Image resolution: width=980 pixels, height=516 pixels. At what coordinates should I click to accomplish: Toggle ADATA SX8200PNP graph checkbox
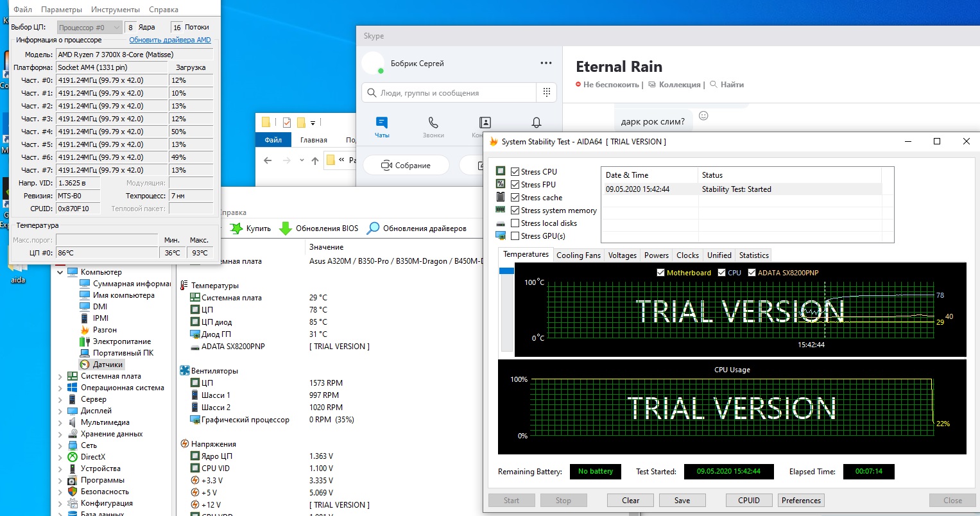click(x=752, y=273)
